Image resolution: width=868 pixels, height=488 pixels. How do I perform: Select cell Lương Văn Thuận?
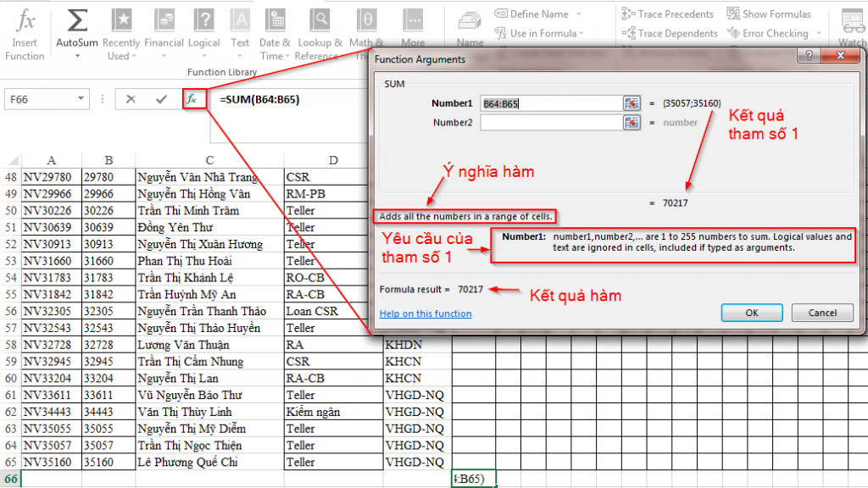pyautogui.click(x=209, y=345)
